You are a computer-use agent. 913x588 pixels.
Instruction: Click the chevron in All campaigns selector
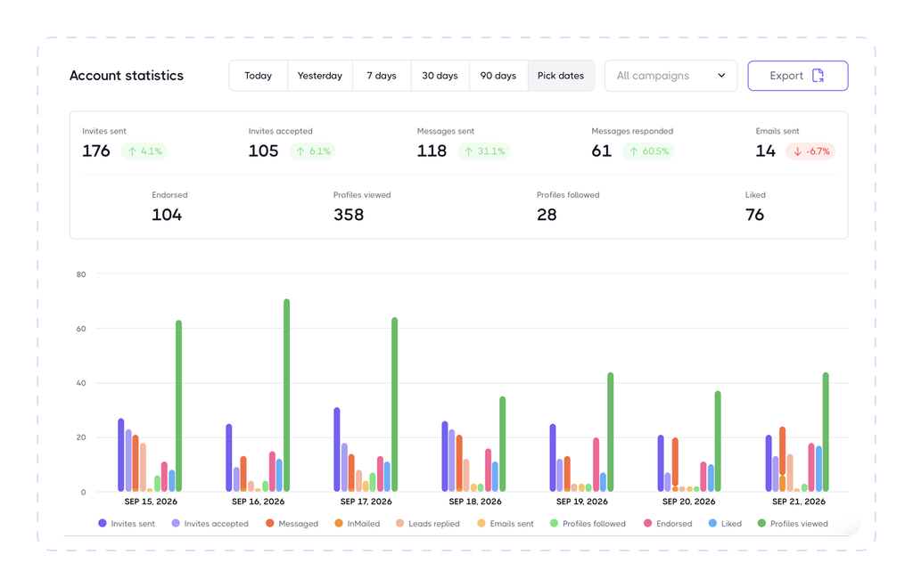pyautogui.click(x=721, y=76)
